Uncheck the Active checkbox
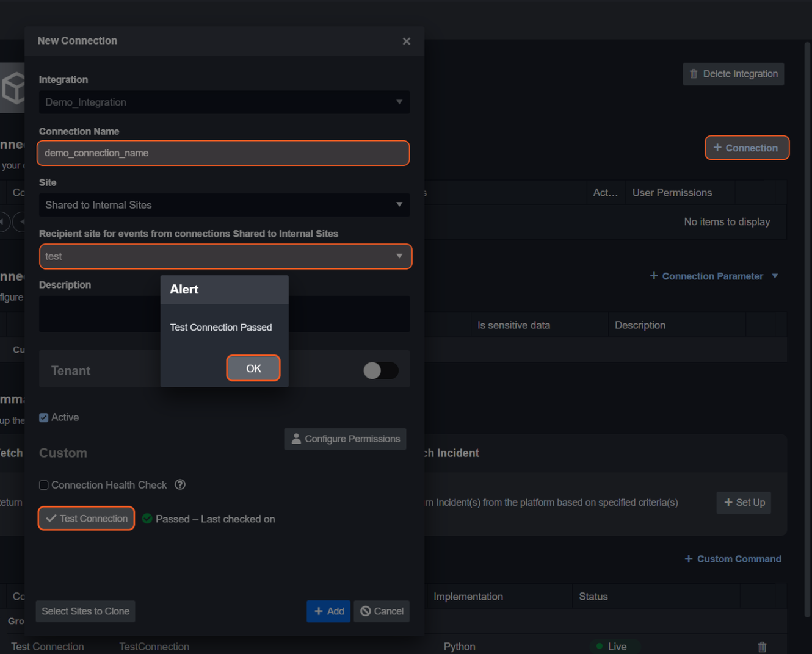The width and height of the screenshot is (812, 654). click(x=44, y=418)
